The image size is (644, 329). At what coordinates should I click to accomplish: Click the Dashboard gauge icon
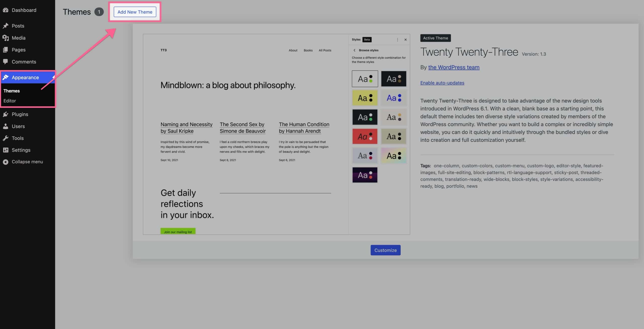(x=6, y=10)
